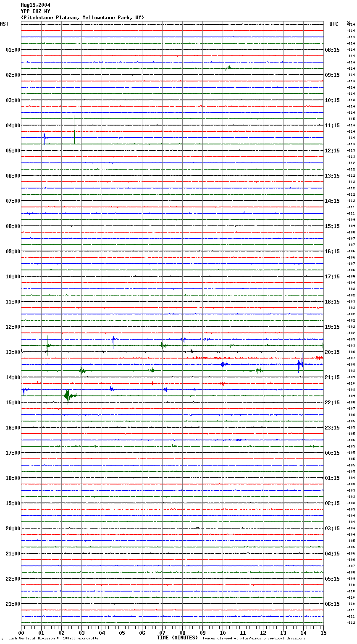Screen dimensions: 357x644
Task: Click minute tick label "10" on time axis
Action: (x=223, y=633)
